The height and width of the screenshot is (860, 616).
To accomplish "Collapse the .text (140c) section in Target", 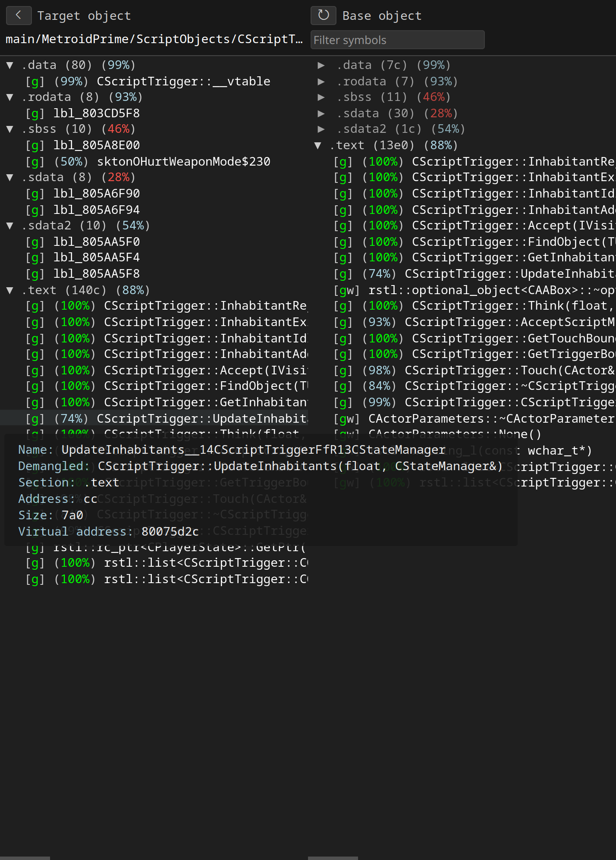I will [x=9, y=290].
